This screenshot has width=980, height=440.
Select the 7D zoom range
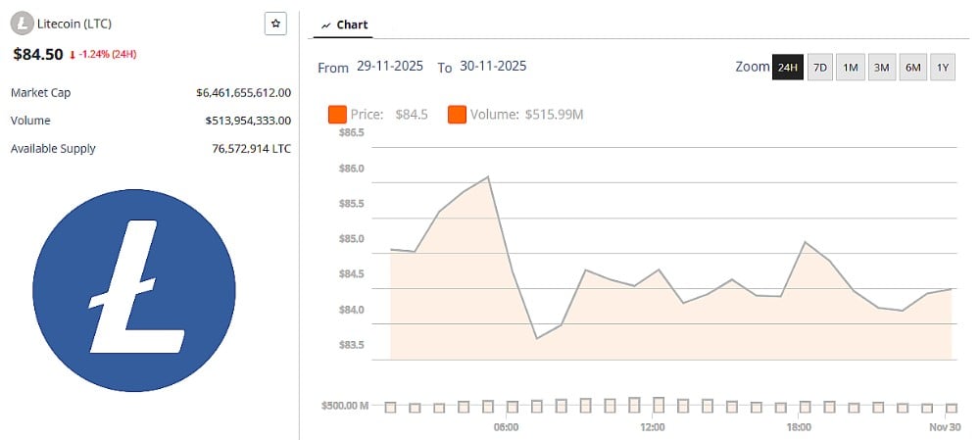820,68
